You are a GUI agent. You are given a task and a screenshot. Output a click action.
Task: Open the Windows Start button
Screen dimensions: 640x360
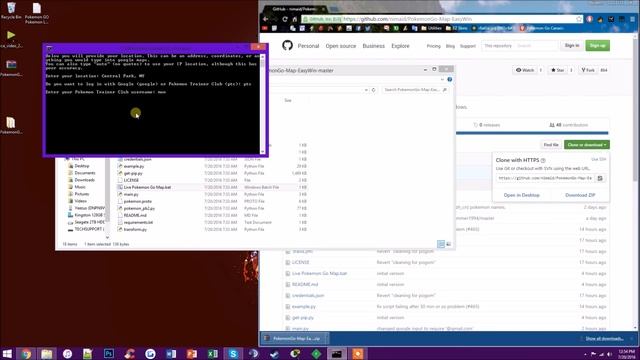coord(7,353)
